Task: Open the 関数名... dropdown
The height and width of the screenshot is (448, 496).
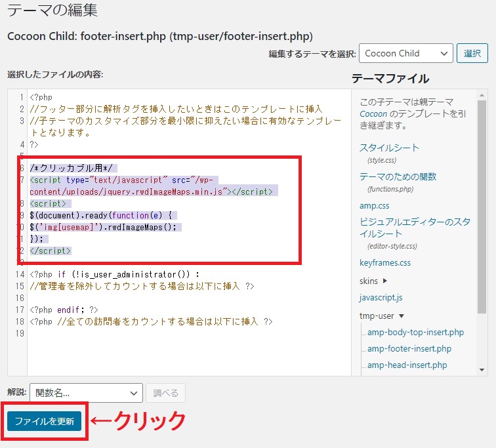Action: (86, 393)
